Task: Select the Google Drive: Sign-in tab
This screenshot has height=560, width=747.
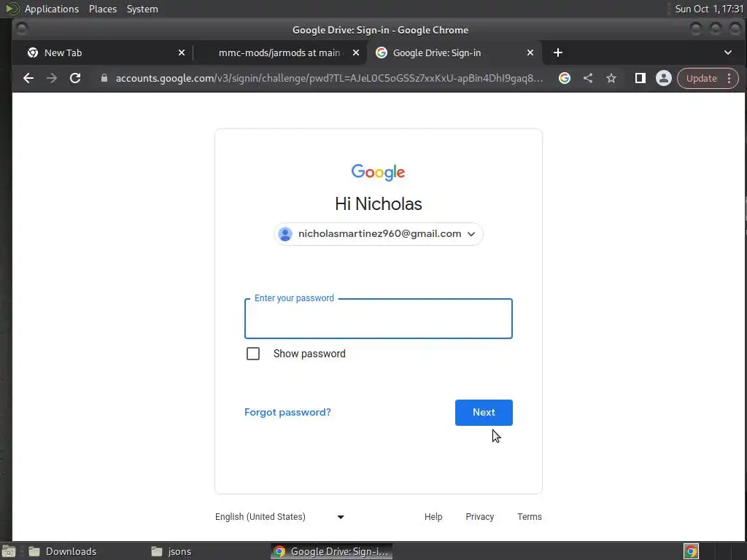Action: tap(454, 52)
